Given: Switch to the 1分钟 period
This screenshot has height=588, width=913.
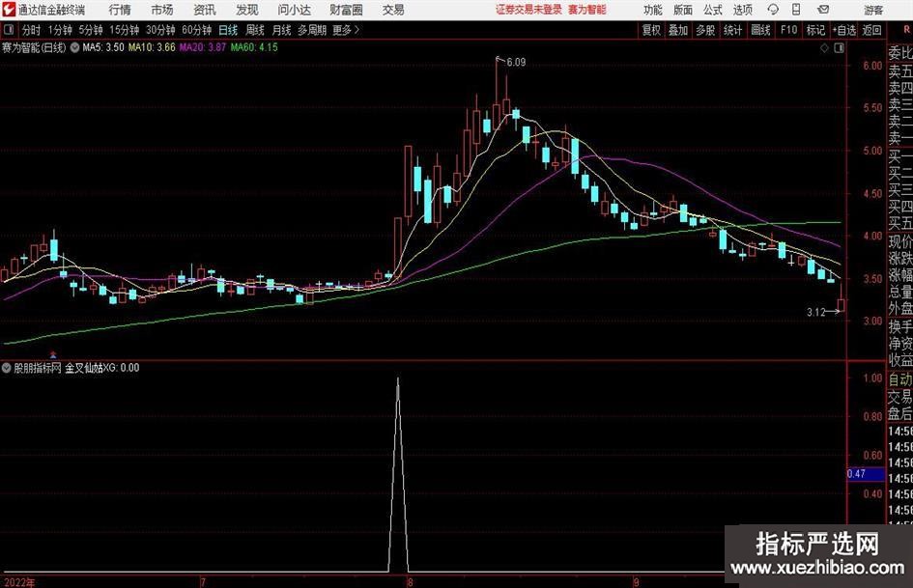Looking at the screenshot, I should [60, 30].
